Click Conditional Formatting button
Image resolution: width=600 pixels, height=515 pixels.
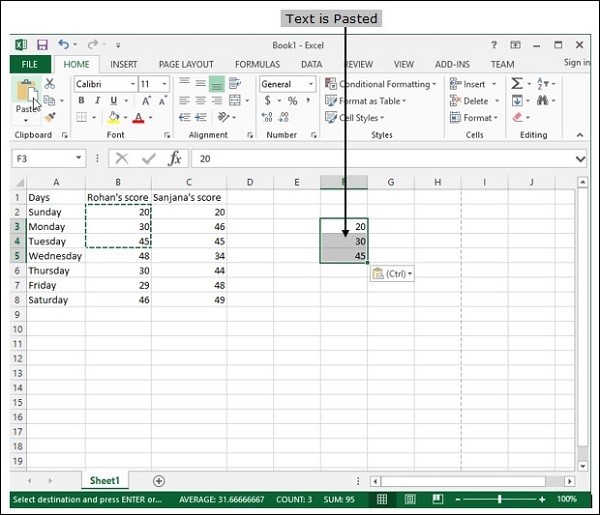[x=384, y=84]
